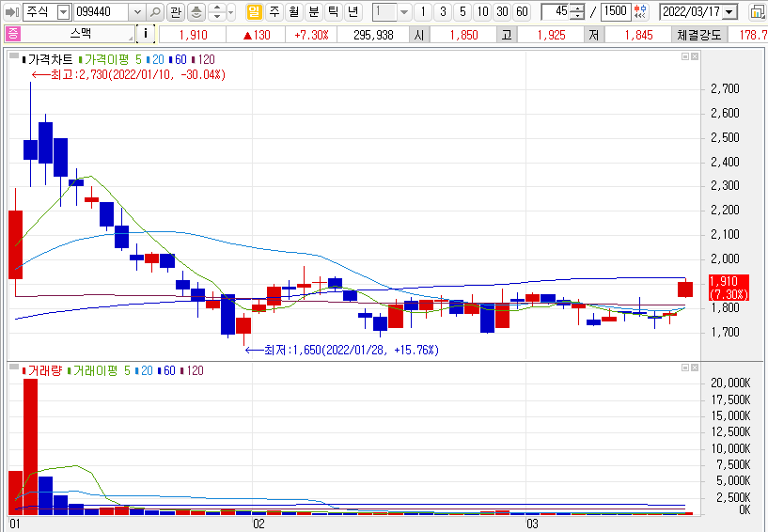Click the pink 증 badge icon
This screenshot has width=768, height=532.
12,34
